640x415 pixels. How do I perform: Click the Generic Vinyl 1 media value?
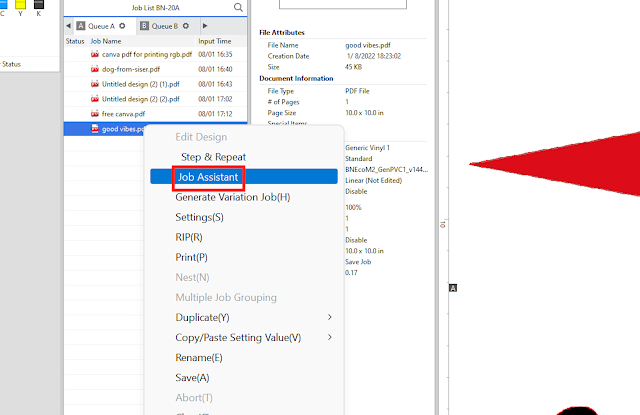367,148
